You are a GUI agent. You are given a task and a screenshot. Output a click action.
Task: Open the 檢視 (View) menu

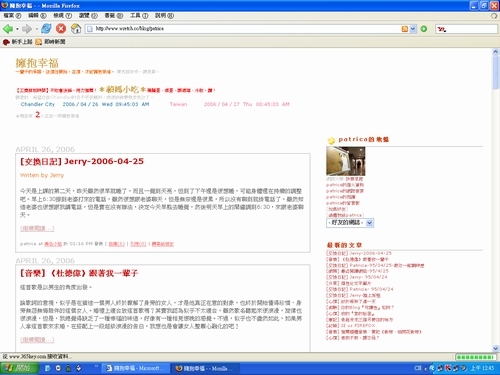pyautogui.click(x=62, y=16)
